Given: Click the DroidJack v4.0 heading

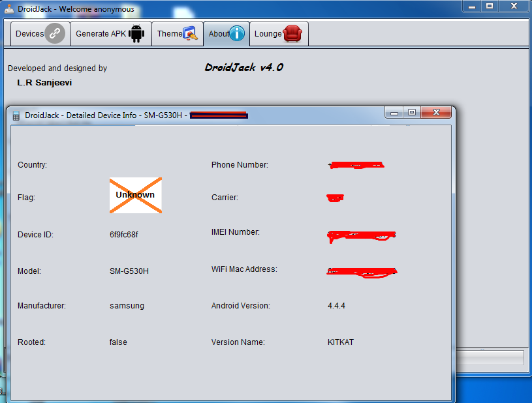Looking at the screenshot, I should click(244, 67).
